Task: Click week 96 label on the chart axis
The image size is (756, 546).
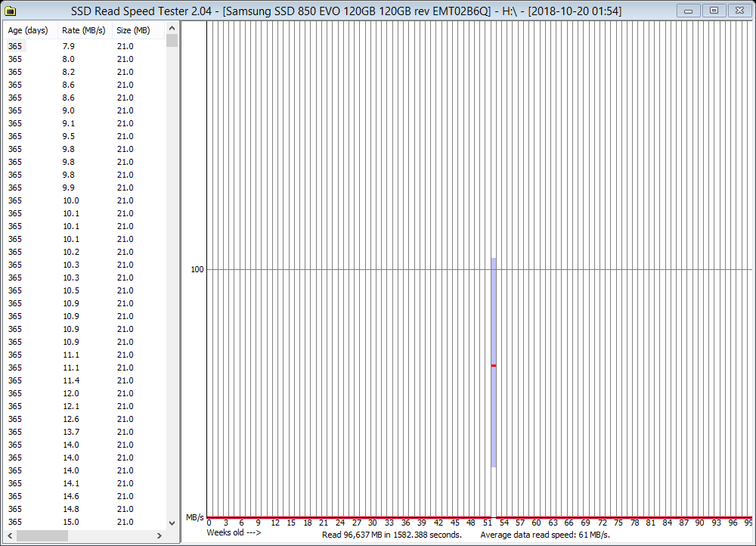Action: (x=733, y=523)
